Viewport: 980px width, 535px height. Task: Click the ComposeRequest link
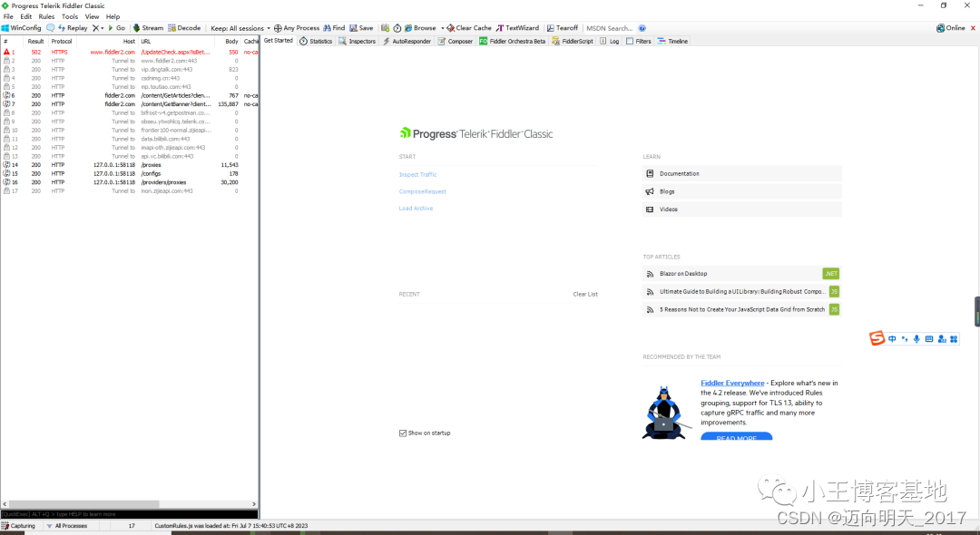(423, 191)
